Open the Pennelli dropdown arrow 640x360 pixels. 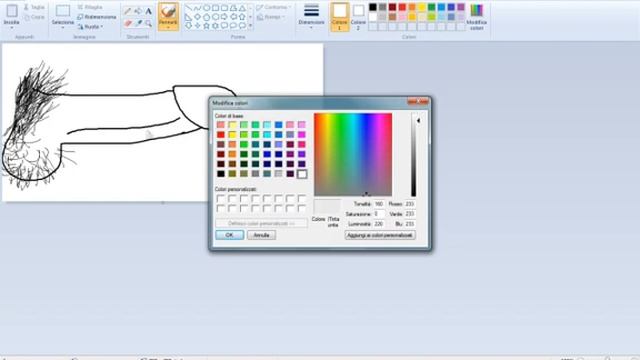tap(168, 28)
